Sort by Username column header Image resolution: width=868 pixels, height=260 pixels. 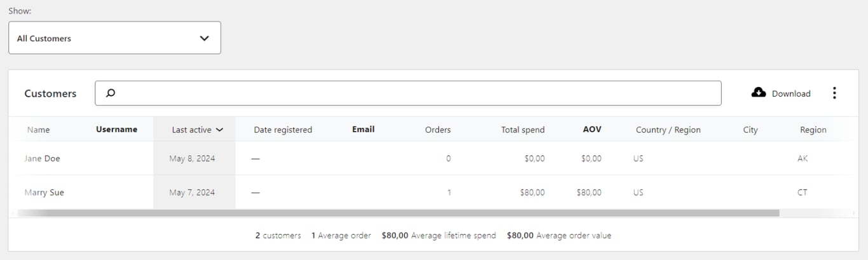coord(116,129)
